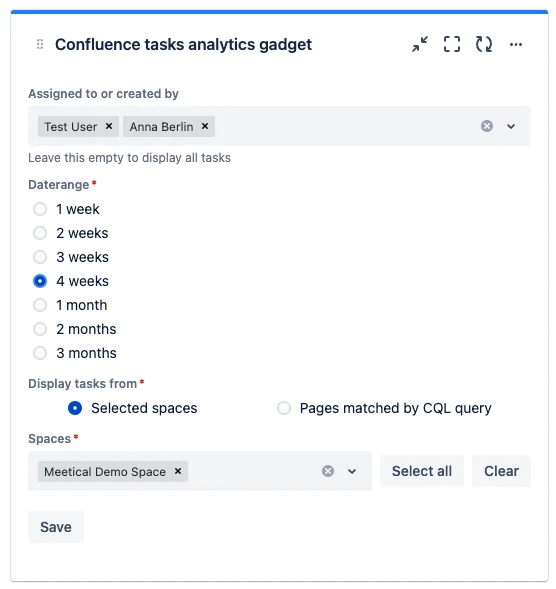Minimize the gadget with collapse arrows icon
Viewport: 556px width, 589px height.
point(420,44)
